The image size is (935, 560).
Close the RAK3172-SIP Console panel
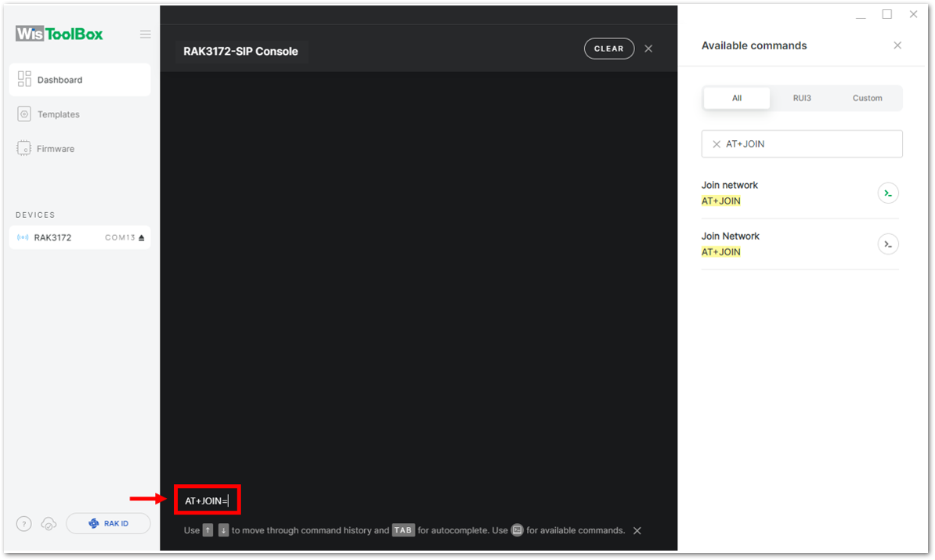[x=648, y=49]
